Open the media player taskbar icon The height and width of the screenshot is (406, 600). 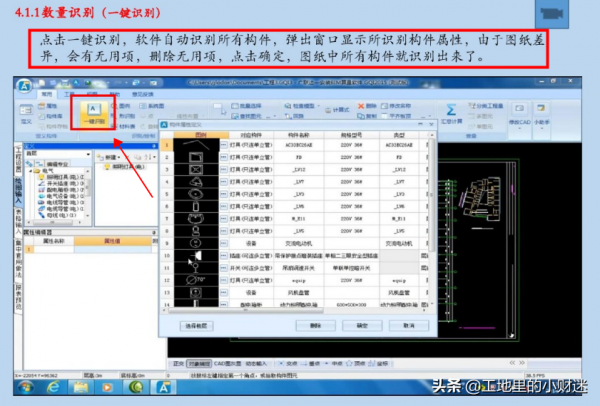pos(108,387)
